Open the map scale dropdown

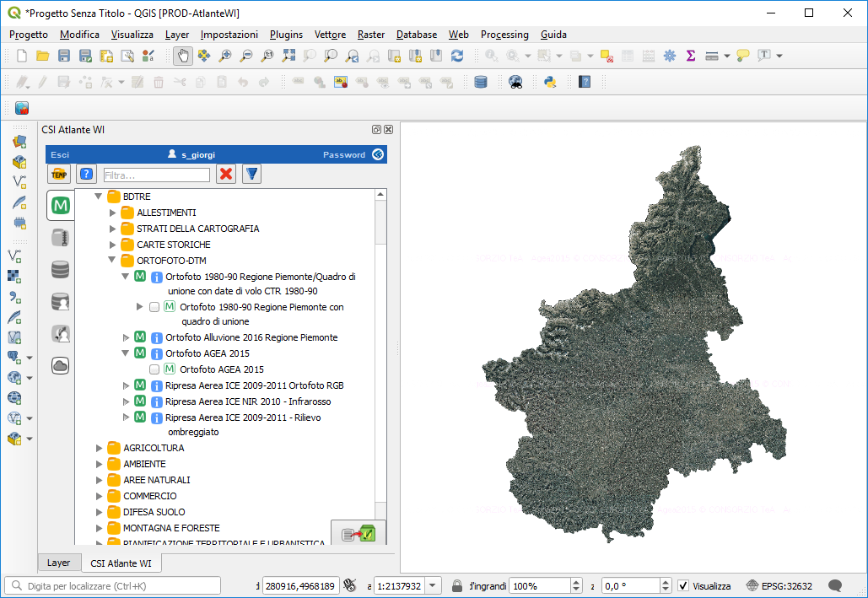pyautogui.click(x=433, y=586)
